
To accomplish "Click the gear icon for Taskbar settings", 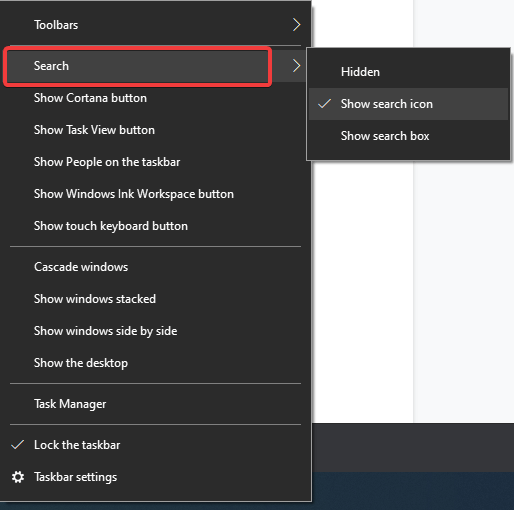I will coord(18,477).
